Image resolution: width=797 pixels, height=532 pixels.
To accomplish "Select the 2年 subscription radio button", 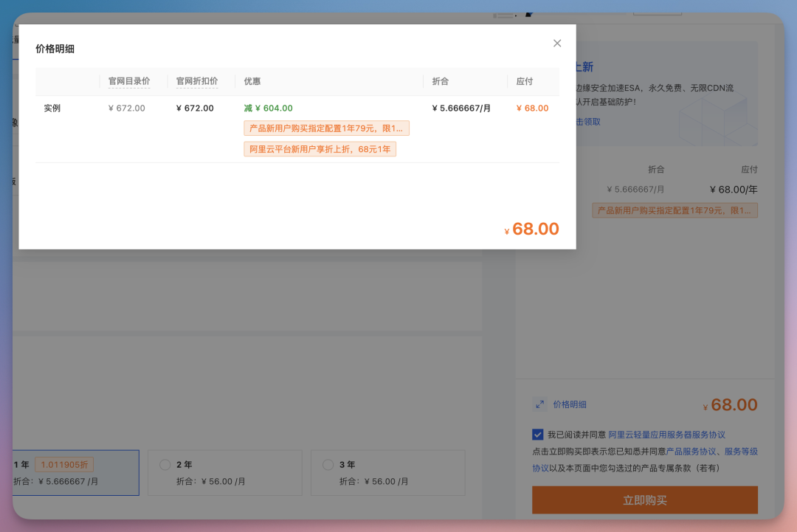I will point(165,465).
